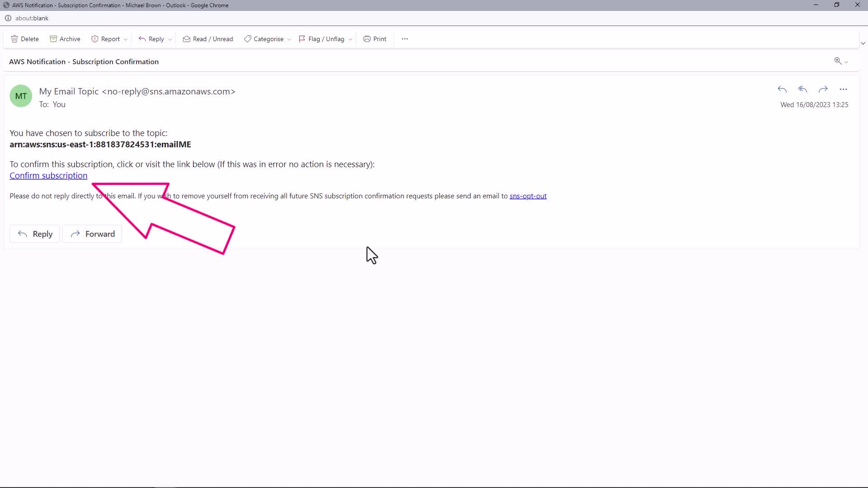This screenshot has width=868, height=488.
Task: Click the reply arrow icon near date
Action: coord(782,89)
